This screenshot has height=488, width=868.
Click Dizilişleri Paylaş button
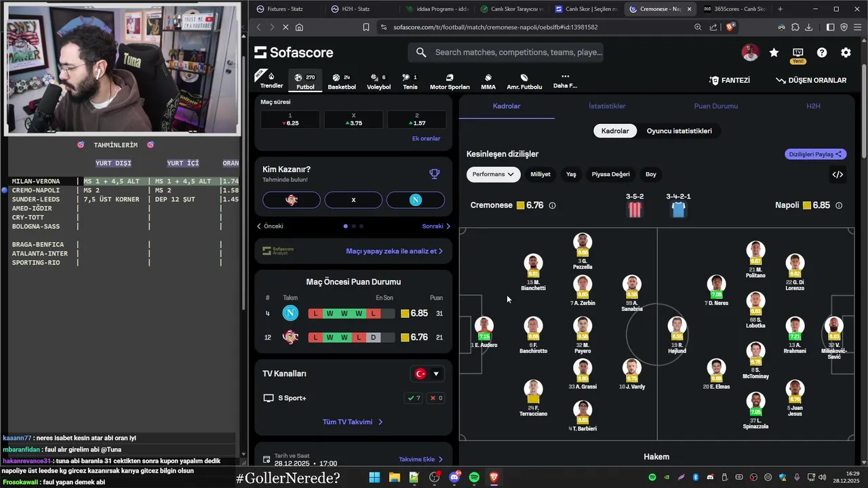click(816, 155)
